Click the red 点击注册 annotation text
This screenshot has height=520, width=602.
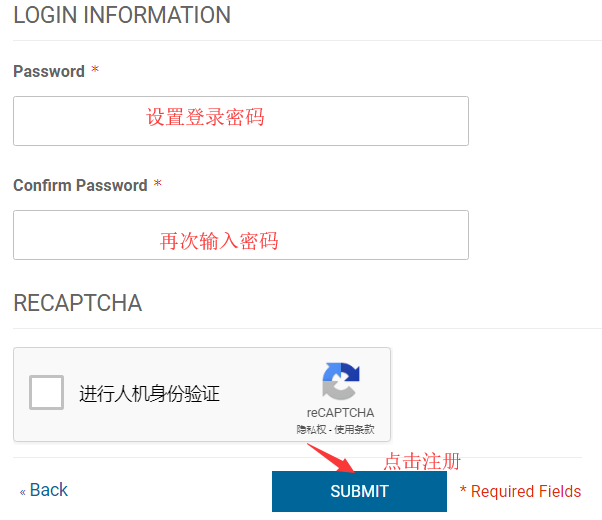click(422, 462)
